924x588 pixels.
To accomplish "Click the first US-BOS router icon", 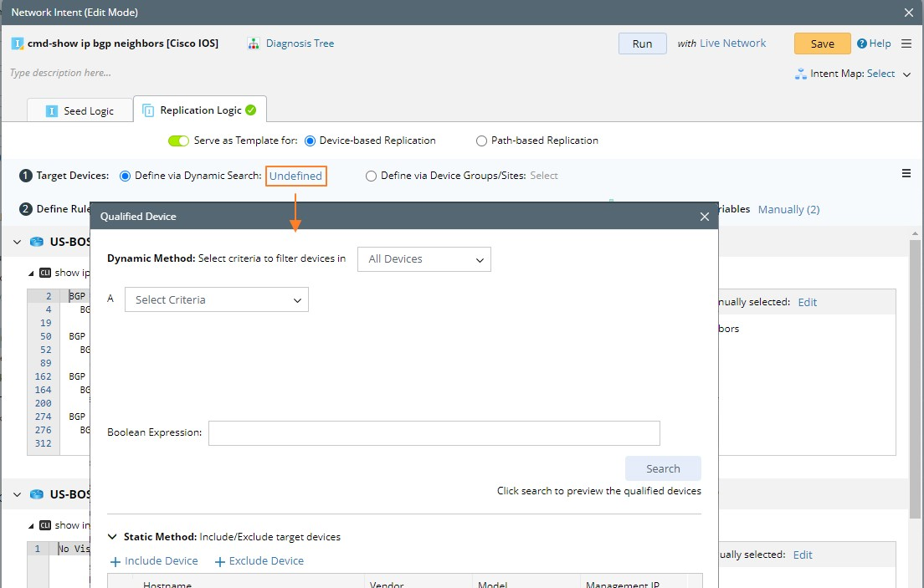I will pyautogui.click(x=37, y=243).
